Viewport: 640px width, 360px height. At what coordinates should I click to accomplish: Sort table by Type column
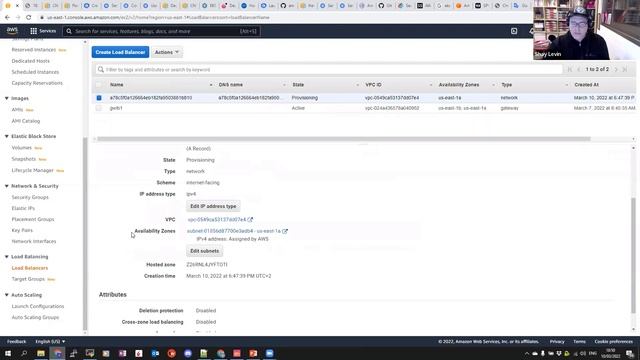click(x=507, y=85)
